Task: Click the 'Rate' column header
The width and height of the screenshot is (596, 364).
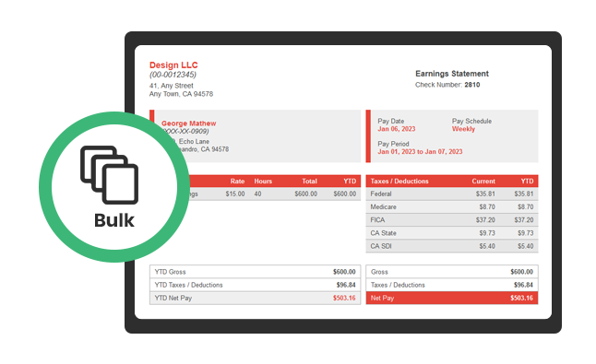Action: click(x=237, y=182)
